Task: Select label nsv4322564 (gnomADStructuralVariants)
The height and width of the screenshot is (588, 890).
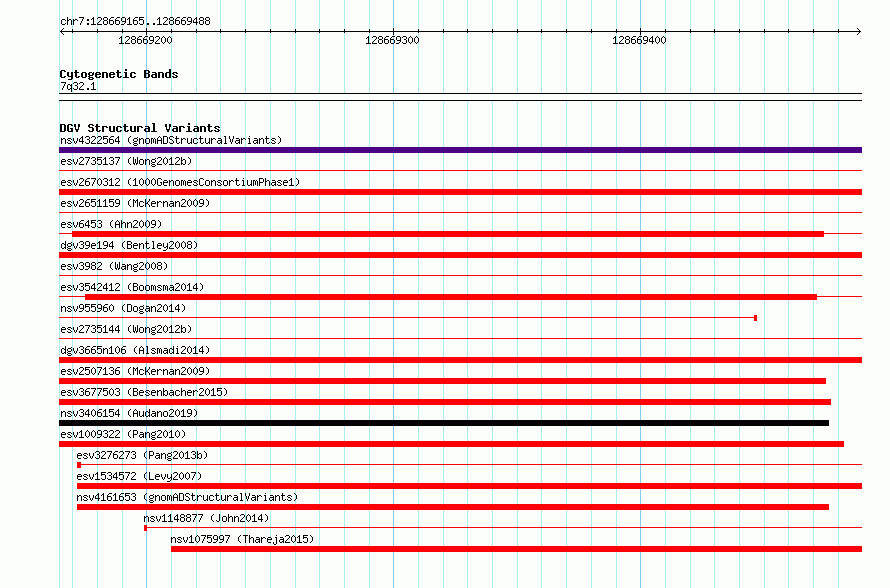Action: pos(171,140)
